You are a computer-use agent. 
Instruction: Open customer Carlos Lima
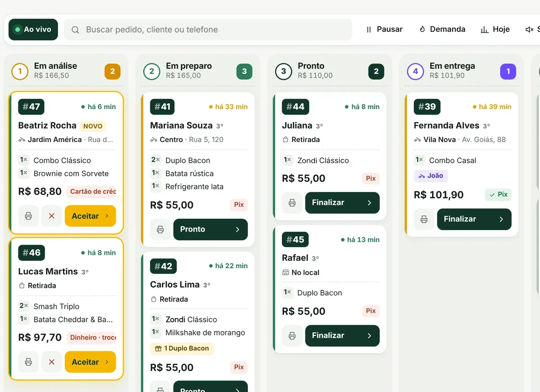pyautogui.click(x=175, y=285)
